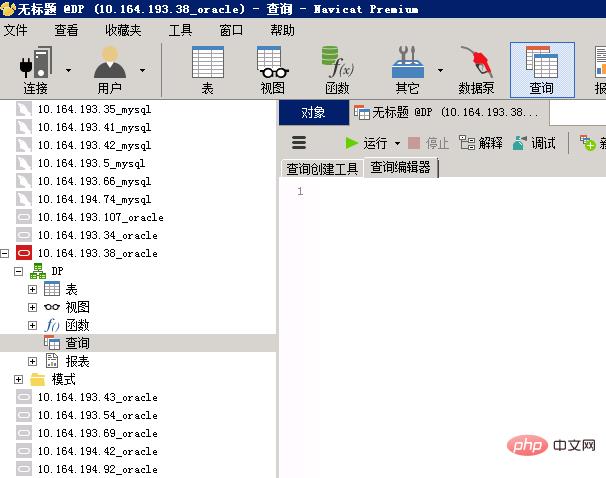Expand the 报表 node under DP
This screenshot has width=606, height=478.
tap(32, 362)
